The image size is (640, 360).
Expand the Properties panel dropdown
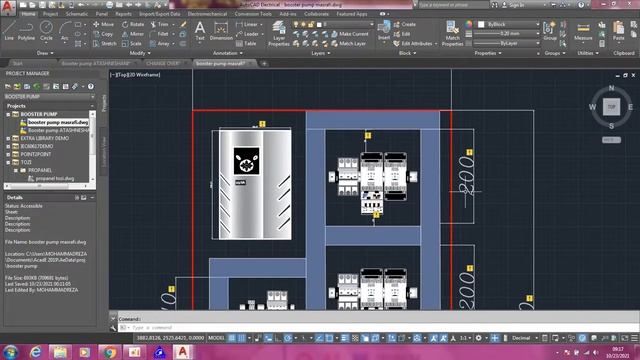pyautogui.click(x=487, y=53)
